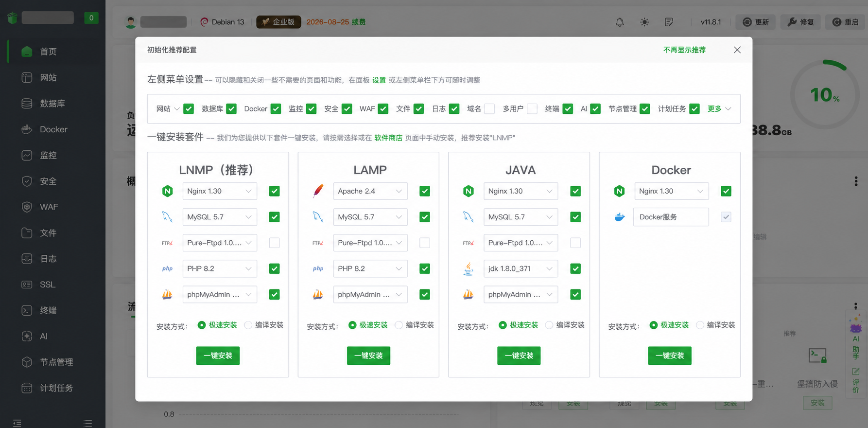The width and height of the screenshot is (868, 428).
Task: Click the 更新 button in header
Action: pos(756,22)
